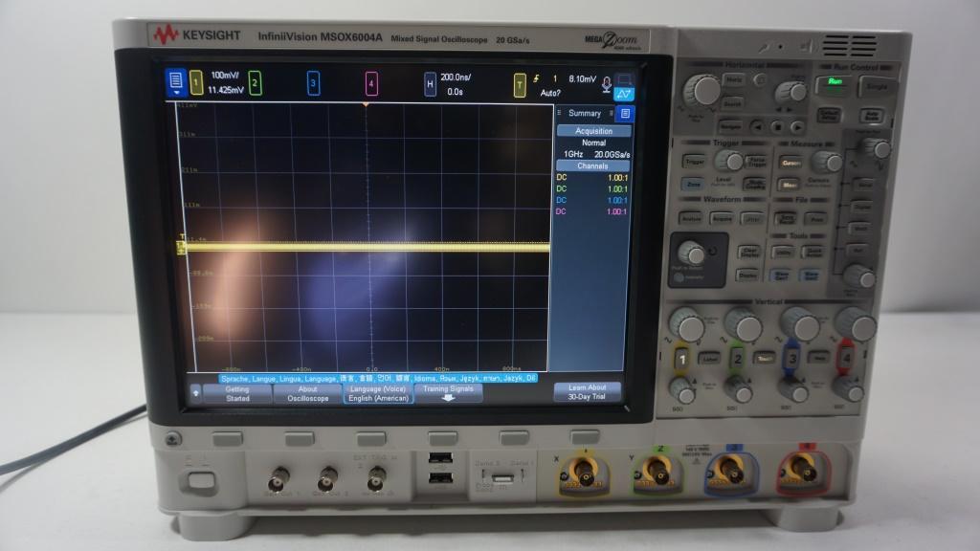Tap the channel 1 ground level marker
Viewport: 980px width, 551px height.
pos(181,249)
